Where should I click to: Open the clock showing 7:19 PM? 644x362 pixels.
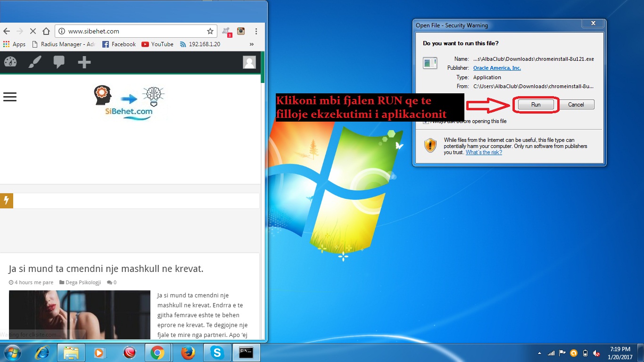pyautogui.click(x=620, y=353)
